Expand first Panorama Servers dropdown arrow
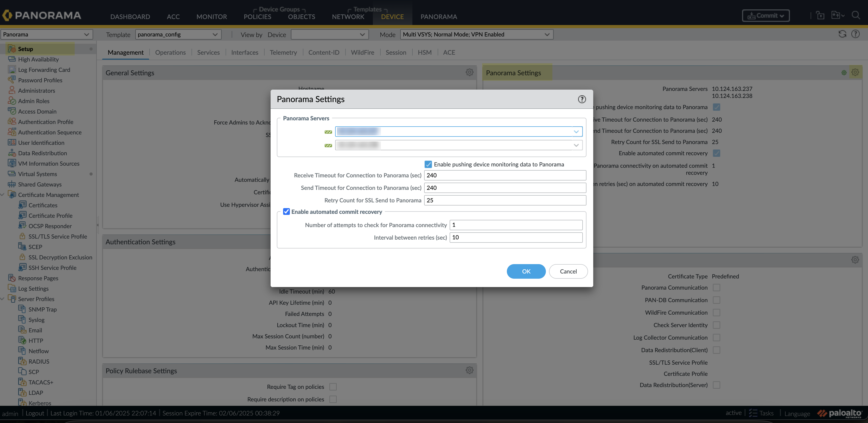Viewport: 868px width, 423px height. point(576,132)
